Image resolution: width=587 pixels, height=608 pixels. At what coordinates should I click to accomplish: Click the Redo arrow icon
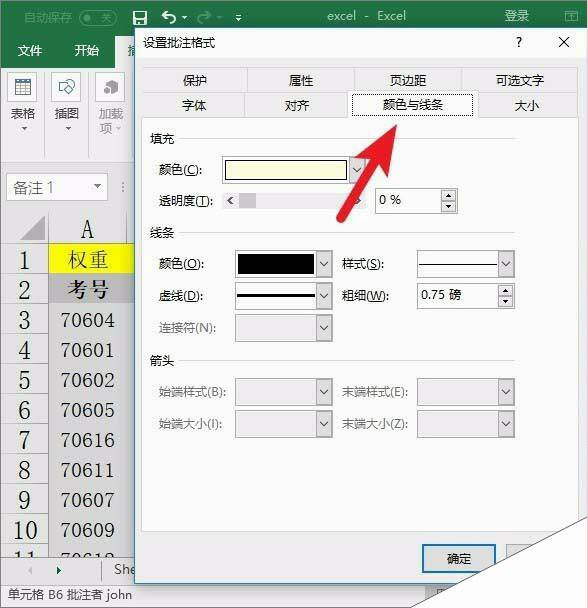[x=204, y=17]
